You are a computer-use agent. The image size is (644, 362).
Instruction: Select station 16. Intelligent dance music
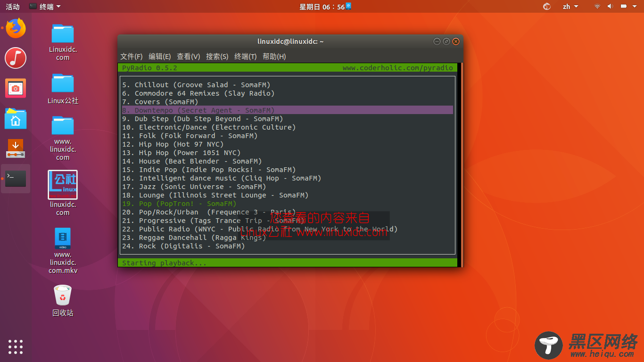[288, 178]
